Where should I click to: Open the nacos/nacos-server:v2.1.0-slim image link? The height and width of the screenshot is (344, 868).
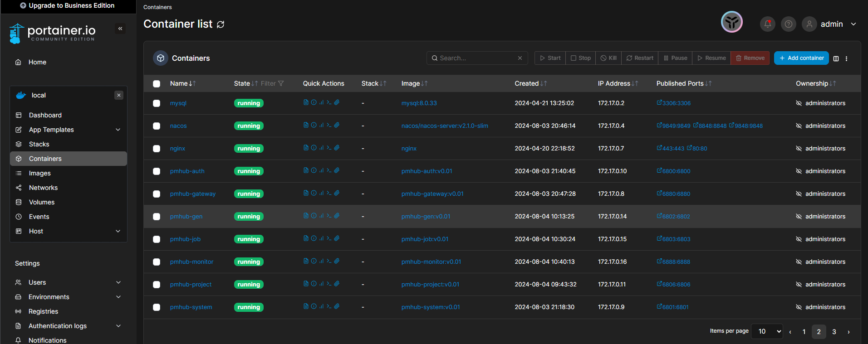pos(445,126)
